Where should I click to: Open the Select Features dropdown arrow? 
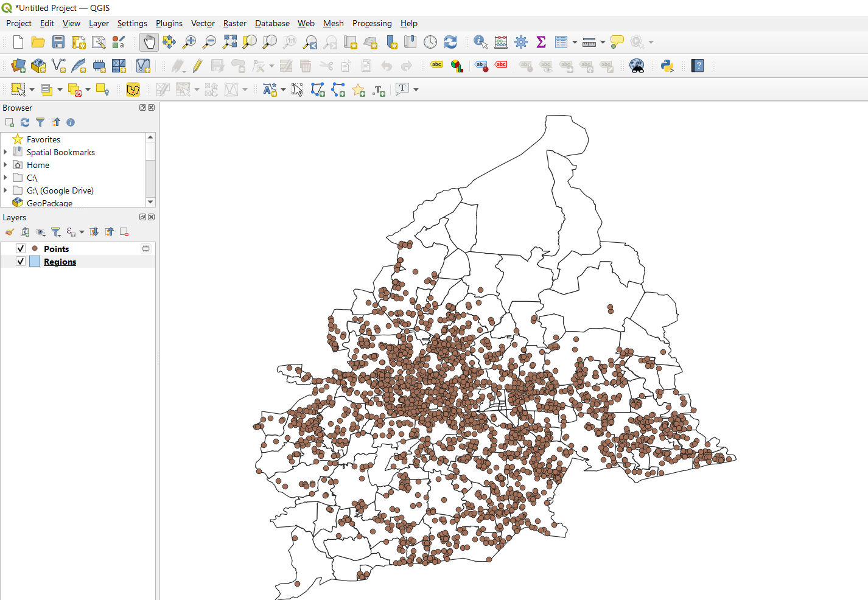pyautogui.click(x=32, y=89)
